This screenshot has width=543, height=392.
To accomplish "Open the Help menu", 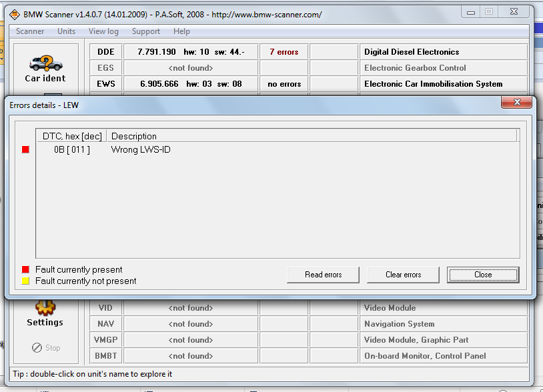I will click(x=181, y=31).
